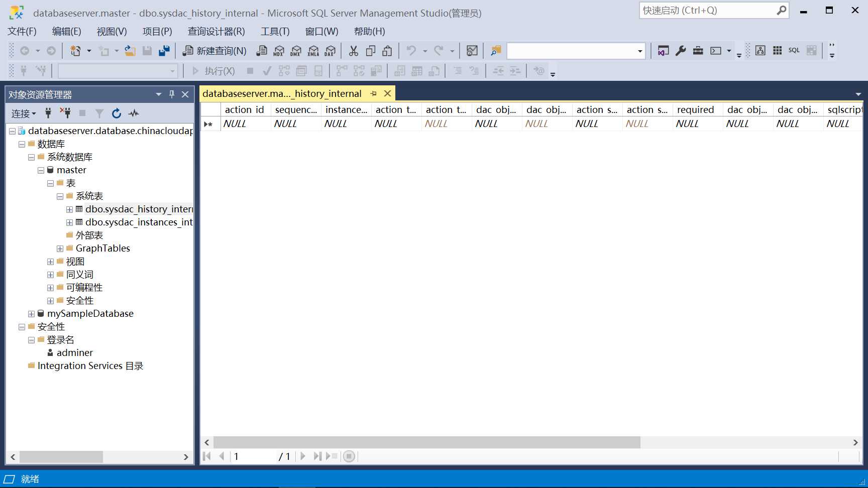Click the Visual Studio window icon

[x=663, y=51]
